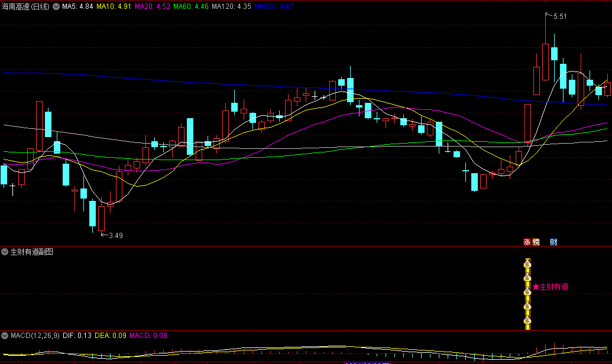Click the orange 榜 marker icon
Image resolution: width=612 pixels, height=364 pixels.
[x=536, y=242]
